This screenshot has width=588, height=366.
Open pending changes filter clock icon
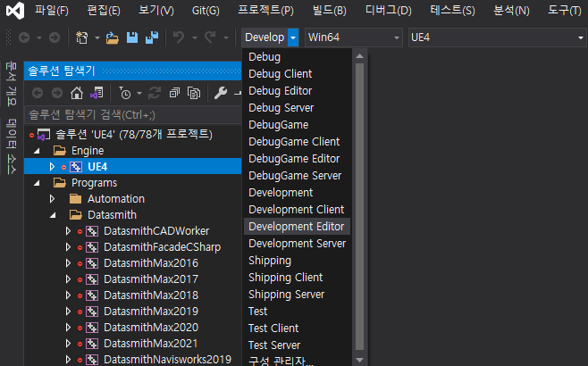coord(125,93)
